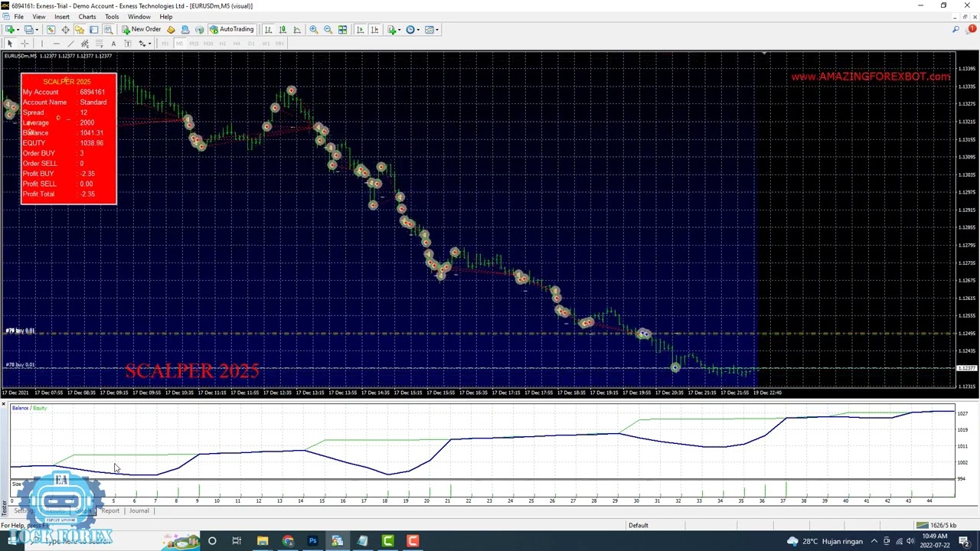Click the Default profile status entry
The width and height of the screenshot is (980, 551).
[x=638, y=525]
